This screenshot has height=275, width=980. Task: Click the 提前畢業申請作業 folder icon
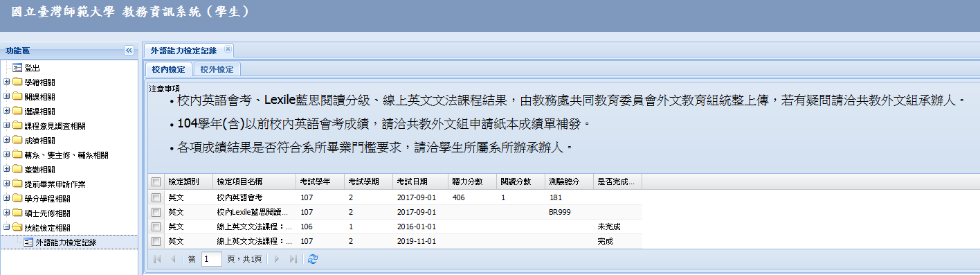[17, 184]
